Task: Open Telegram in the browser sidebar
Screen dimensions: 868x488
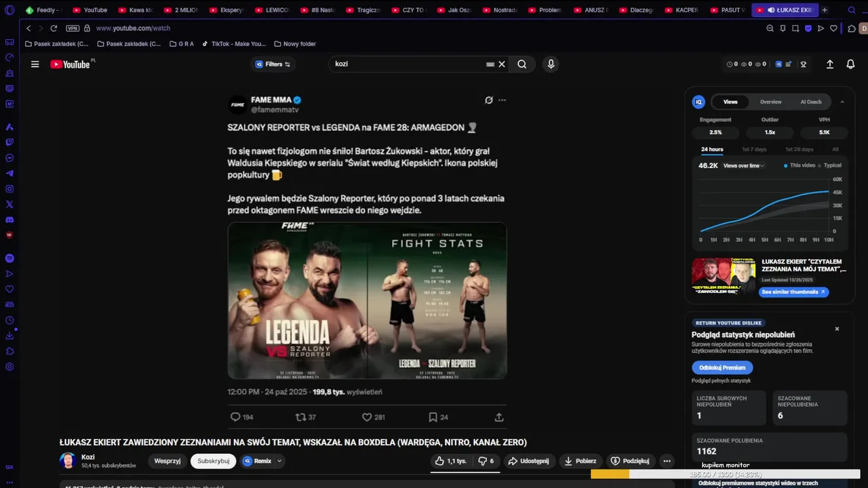Action: tap(9, 174)
